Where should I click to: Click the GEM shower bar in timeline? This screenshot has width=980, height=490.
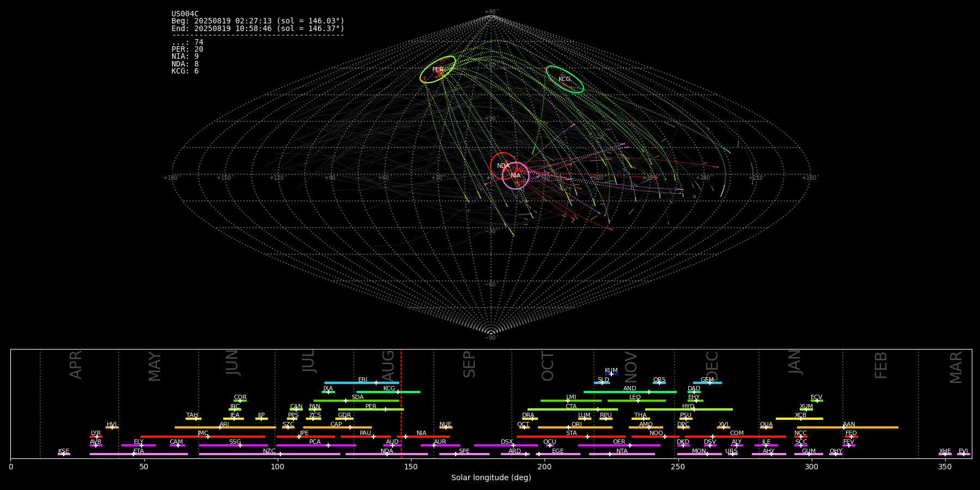pyautogui.click(x=707, y=383)
